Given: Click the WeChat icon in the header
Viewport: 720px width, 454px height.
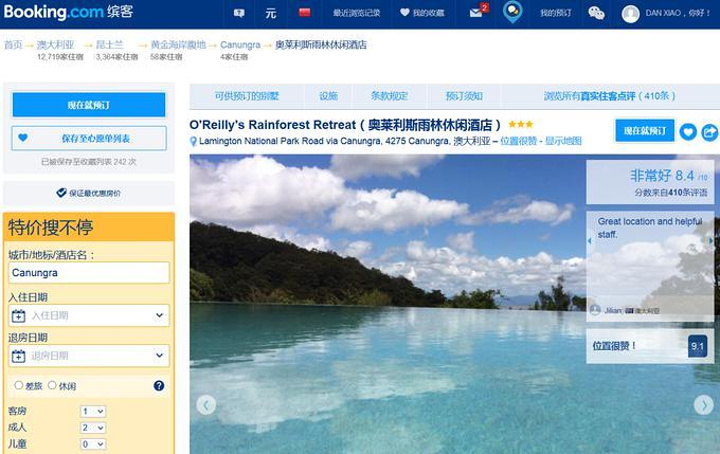Looking at the screenshot, I should [596, 13].
